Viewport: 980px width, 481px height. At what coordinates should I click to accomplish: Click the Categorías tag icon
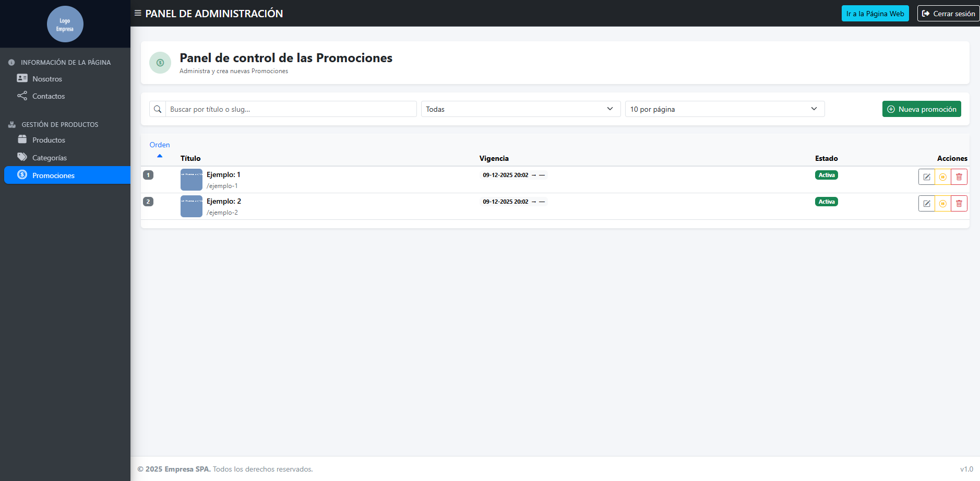coord(22,157)
